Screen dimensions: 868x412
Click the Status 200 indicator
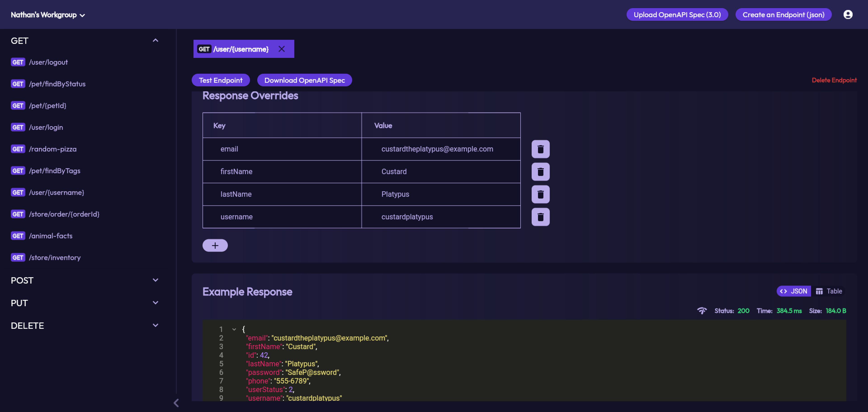(732, 310)
